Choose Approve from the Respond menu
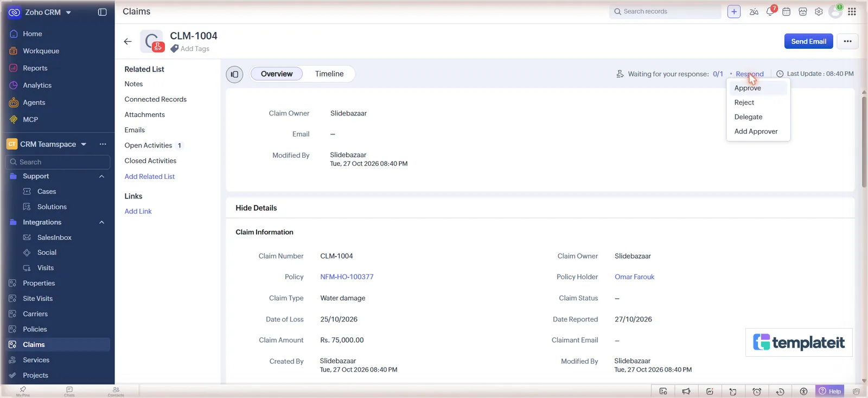The width and height of the screenshot is (868, 398). (x=758, y=88)
